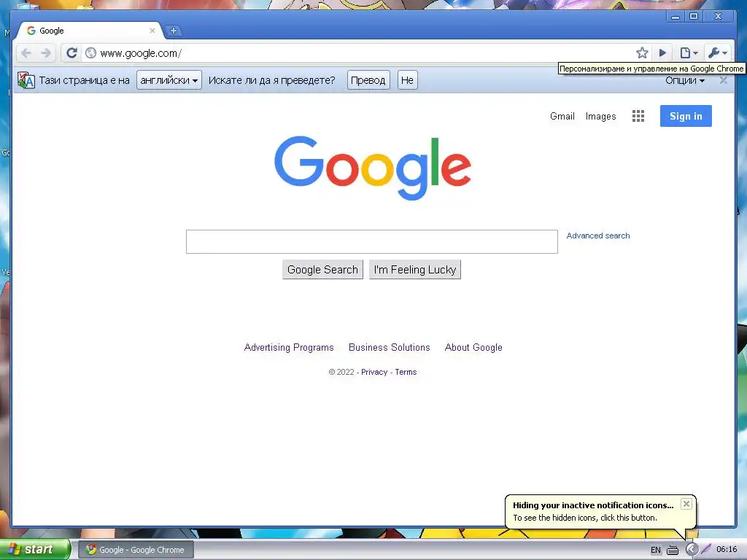Click the I'm Feeling Lucky button
The image size is (747, 560).
click(415, 270)
